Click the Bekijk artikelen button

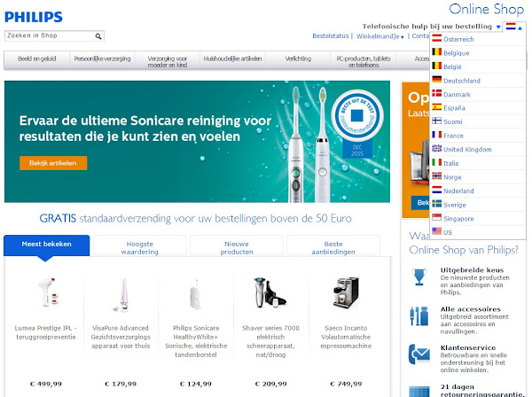53,163
